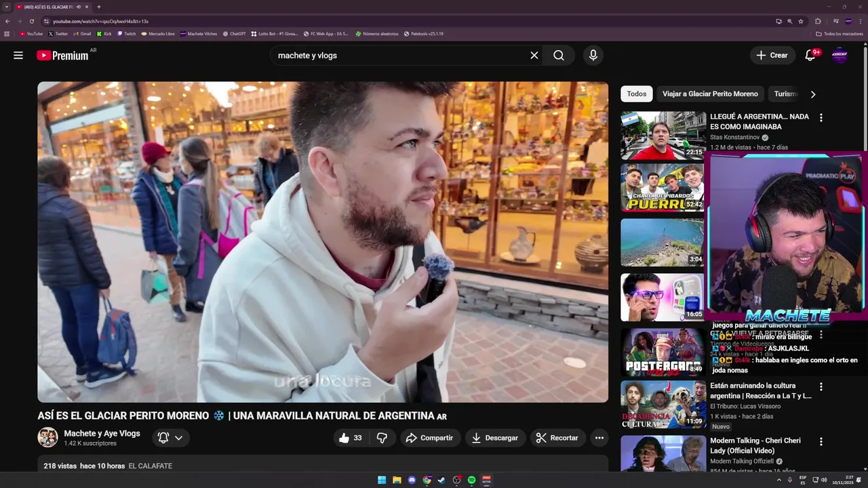Open Steam from taskbar

(441, 480)
